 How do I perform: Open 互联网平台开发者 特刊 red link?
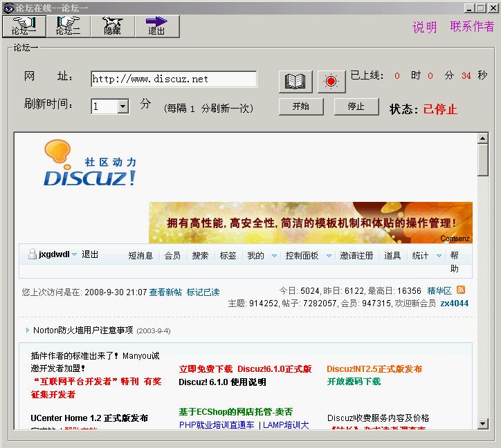(96, 388)
